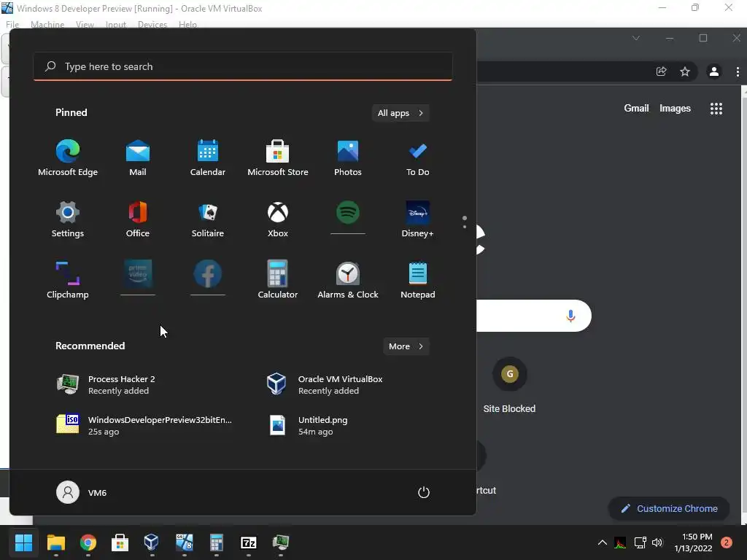The image size is (747, 560).
Task: Open Chrome's three-dot menu
Action: point(738,71)
